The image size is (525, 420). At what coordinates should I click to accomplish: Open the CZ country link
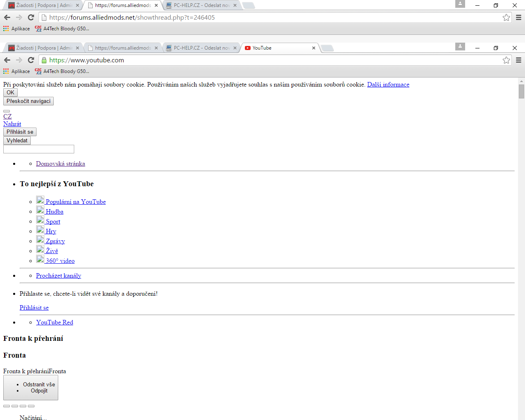(x=7, y=116)
